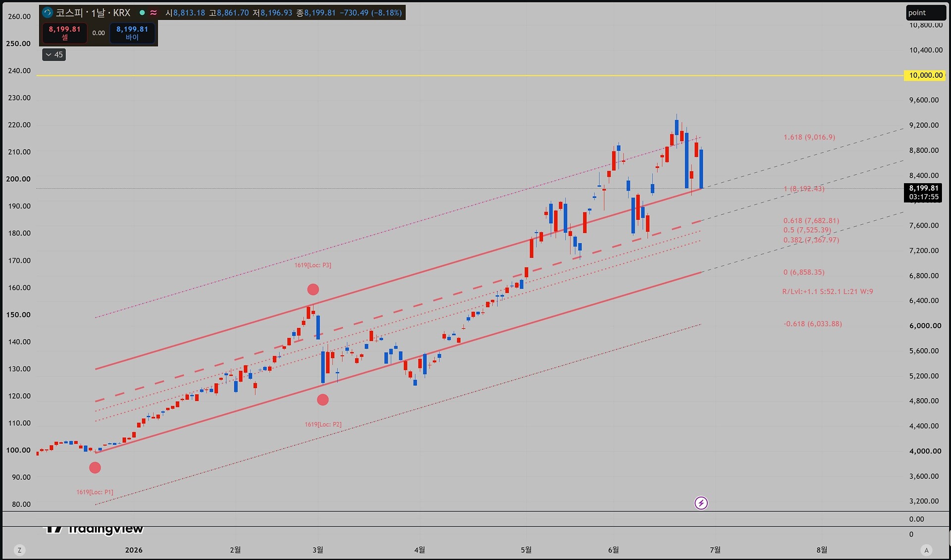Screen dimensions: 951x560
Task: Expand the collapsed indicator list showing 45
Action: [54, 54]
